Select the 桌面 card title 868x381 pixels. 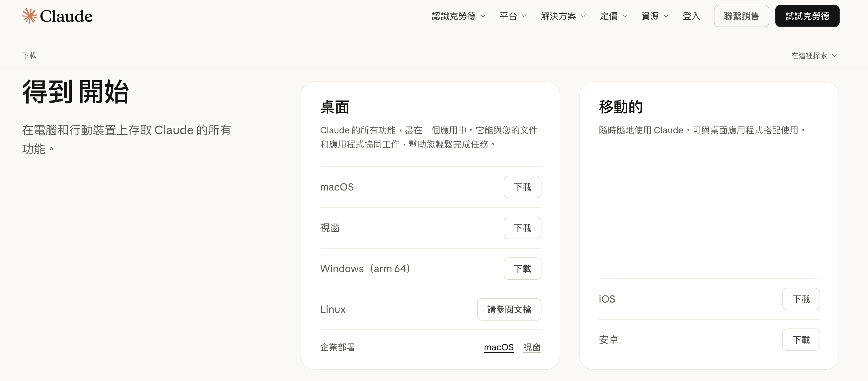[335, 107]
